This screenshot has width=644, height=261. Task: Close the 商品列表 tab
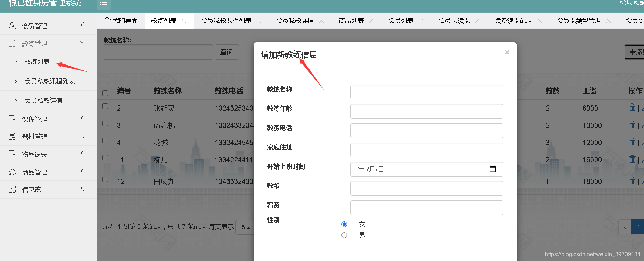[x=371, y=21]
